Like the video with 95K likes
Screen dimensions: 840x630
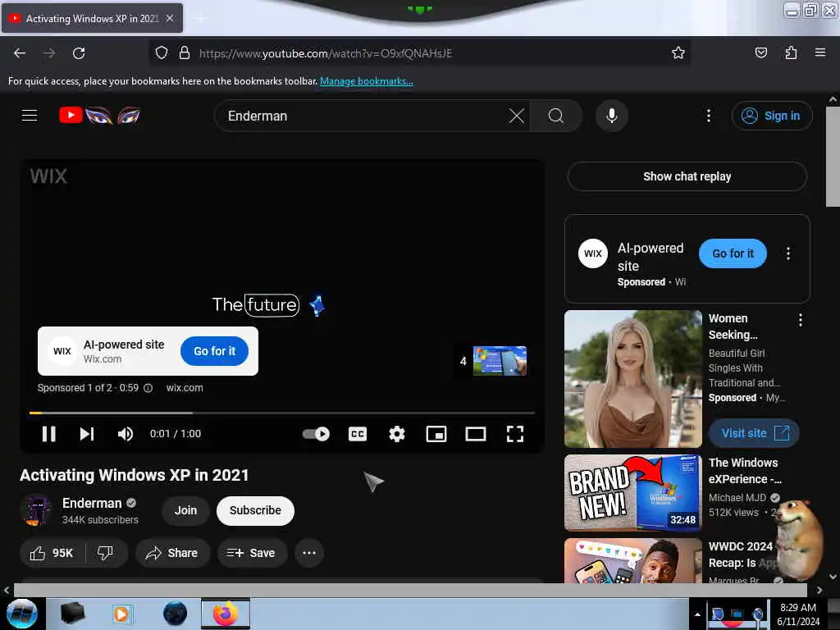pyautogui.click(x=52, y=553)
